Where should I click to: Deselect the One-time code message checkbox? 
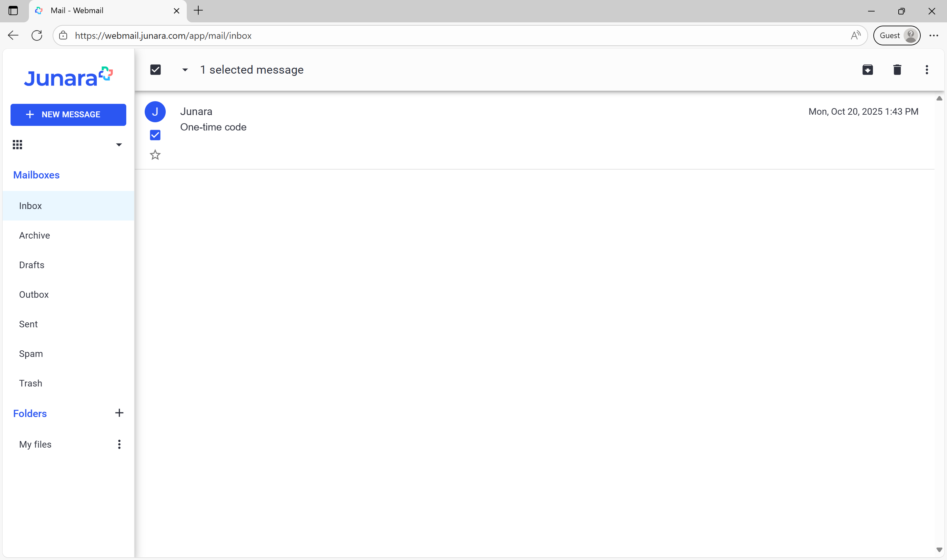coord(155,135)
